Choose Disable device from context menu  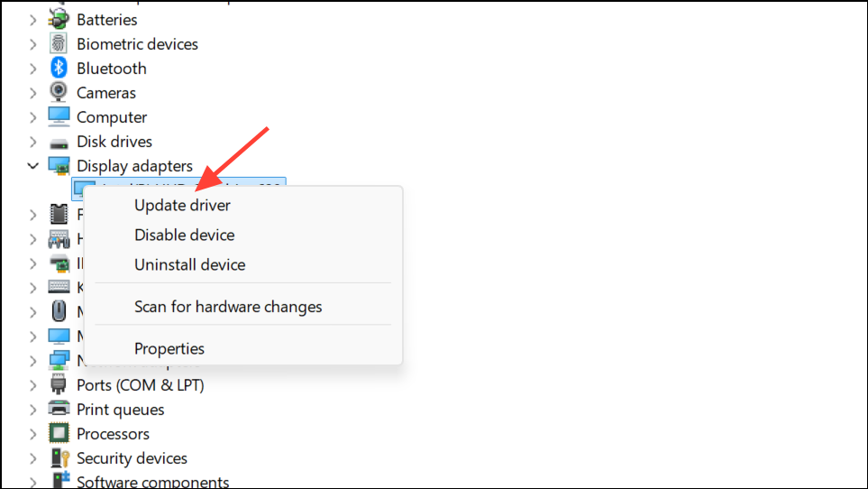pos(185,235)
